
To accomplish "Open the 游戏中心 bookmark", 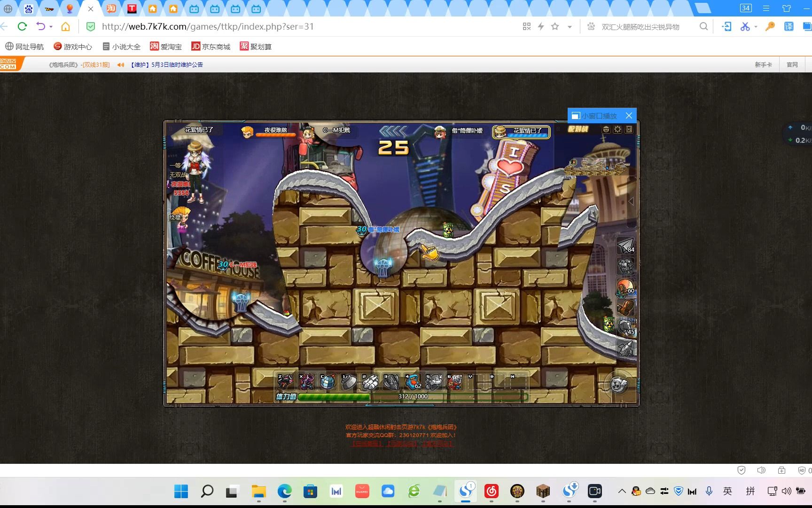I will tap(73, 47).
